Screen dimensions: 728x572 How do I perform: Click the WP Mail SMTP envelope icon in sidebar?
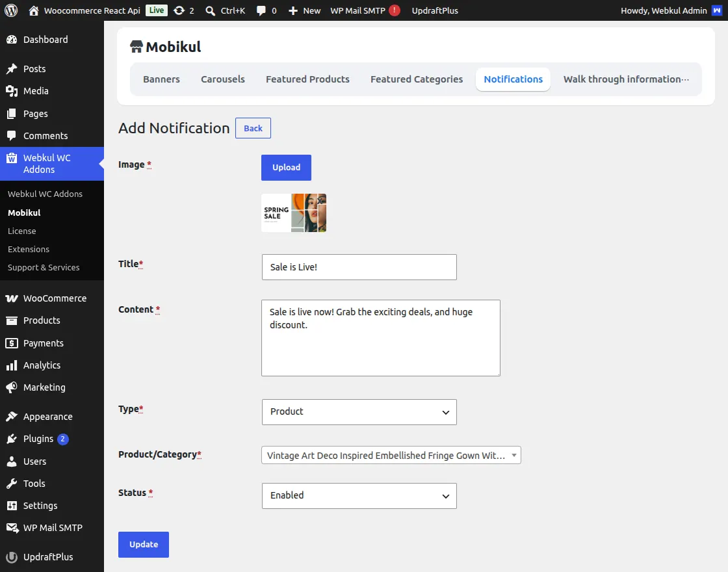pos(12,528)
